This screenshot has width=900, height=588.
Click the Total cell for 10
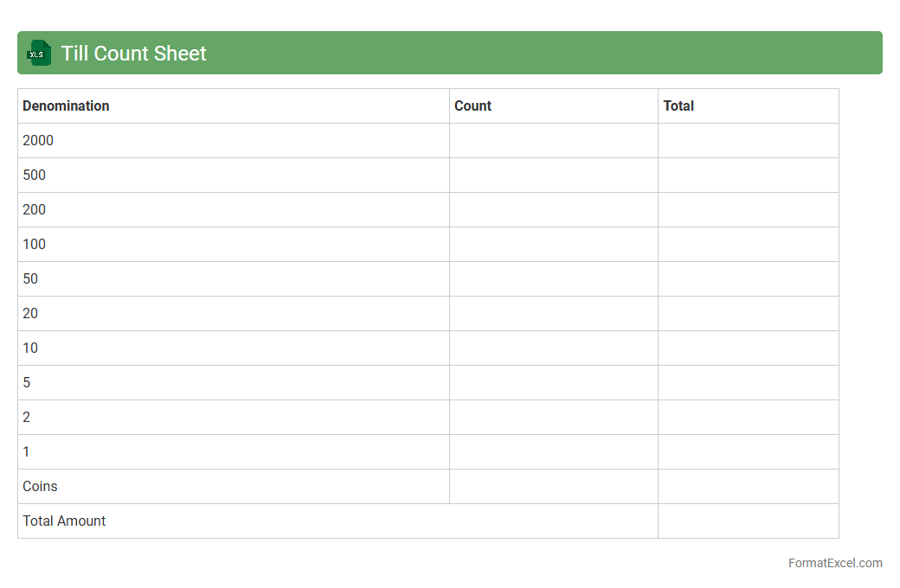748,348
